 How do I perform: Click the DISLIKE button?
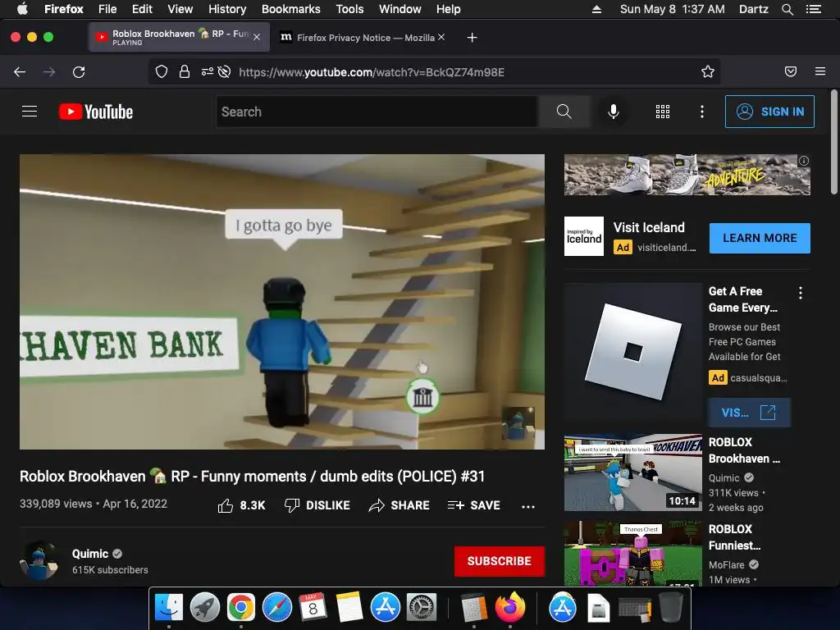click(x=317, y=505)
